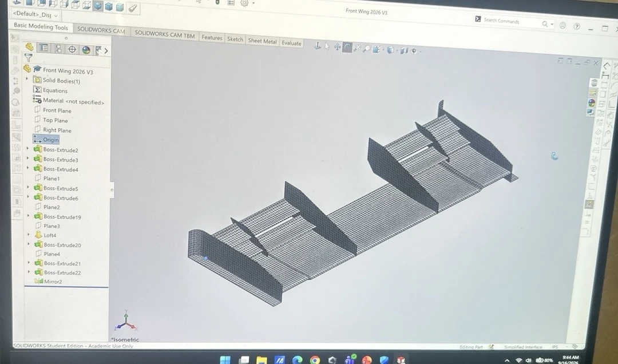Screen dimensions: 618x364
Task: Expand the Boss-Extrude3 feature
Action: (27, 158)
